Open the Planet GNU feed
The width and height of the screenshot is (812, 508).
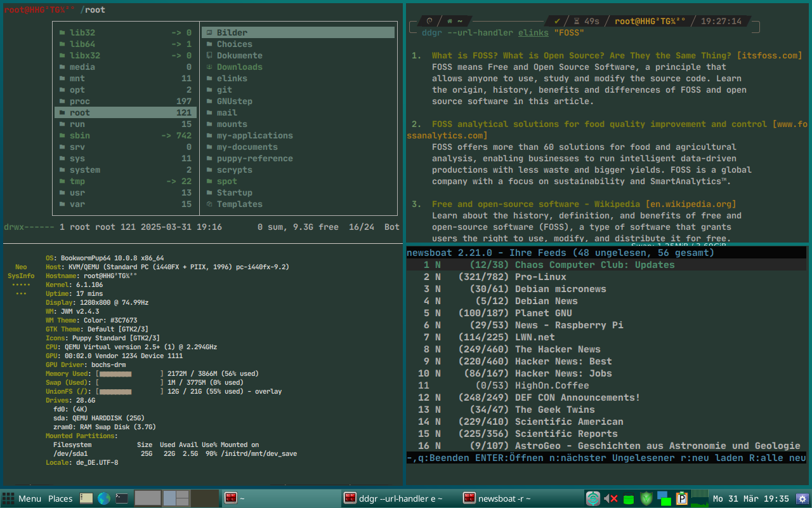606,313
